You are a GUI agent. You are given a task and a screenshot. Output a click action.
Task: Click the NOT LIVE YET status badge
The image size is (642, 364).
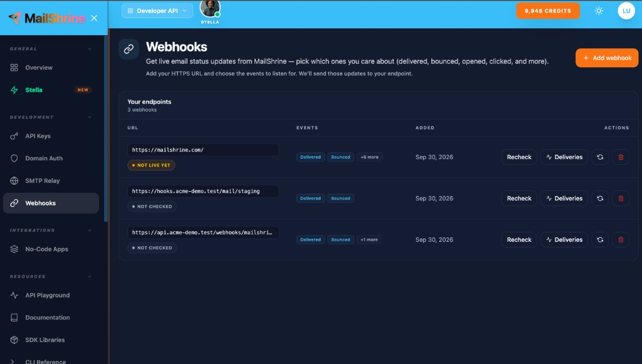[x=151, y=165]
